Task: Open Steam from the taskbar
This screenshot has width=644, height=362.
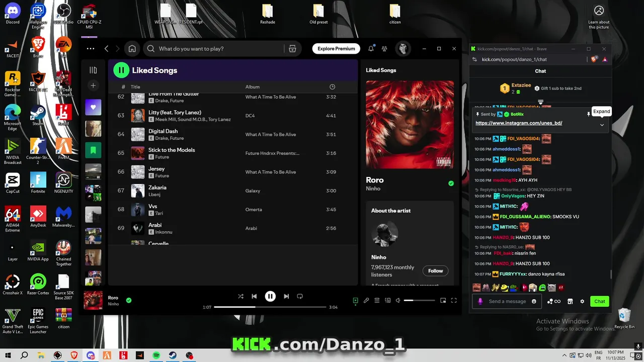Action: [x=173, y=355]
